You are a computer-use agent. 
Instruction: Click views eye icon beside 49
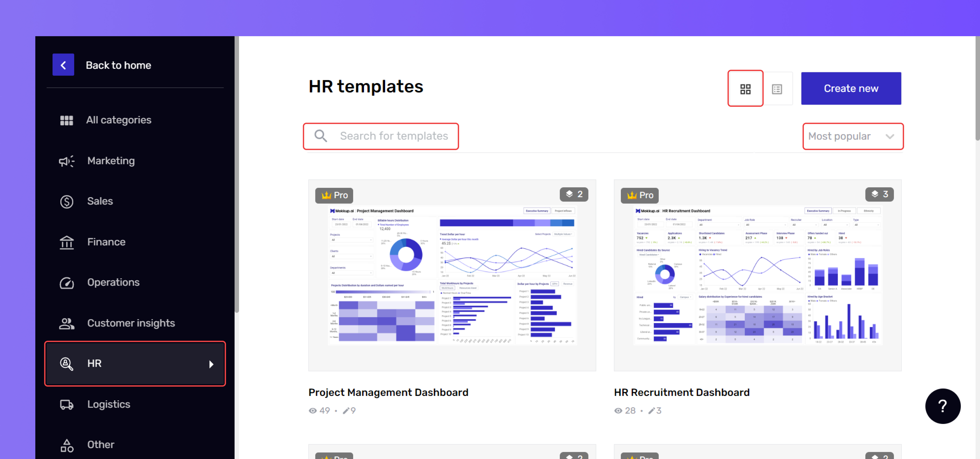(x=313, y=411)
